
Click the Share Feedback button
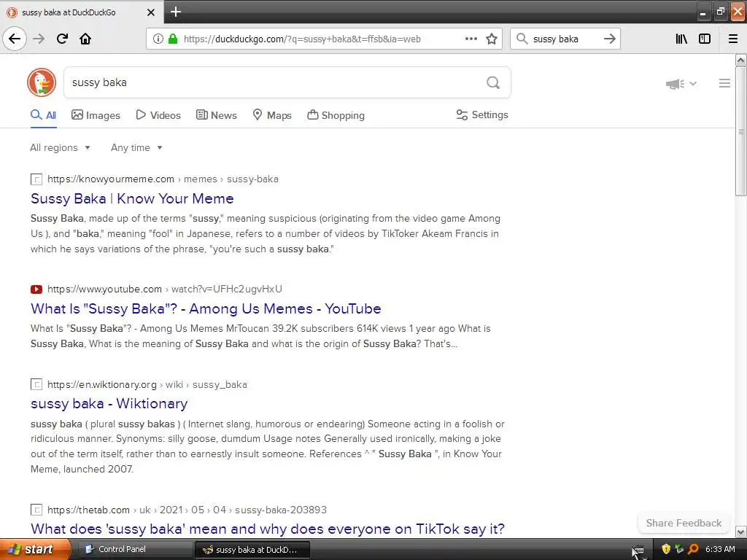point(684,523)
